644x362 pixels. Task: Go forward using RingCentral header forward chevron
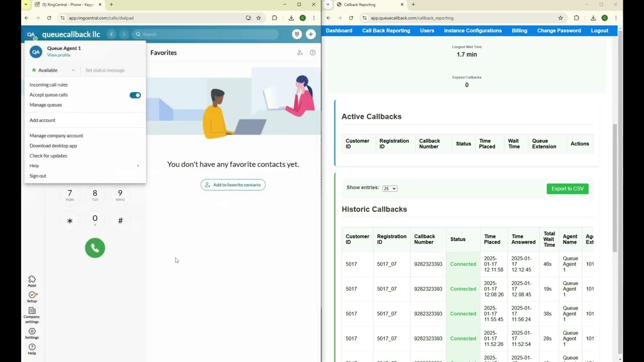pyautogui.click(x=124, y=34)
